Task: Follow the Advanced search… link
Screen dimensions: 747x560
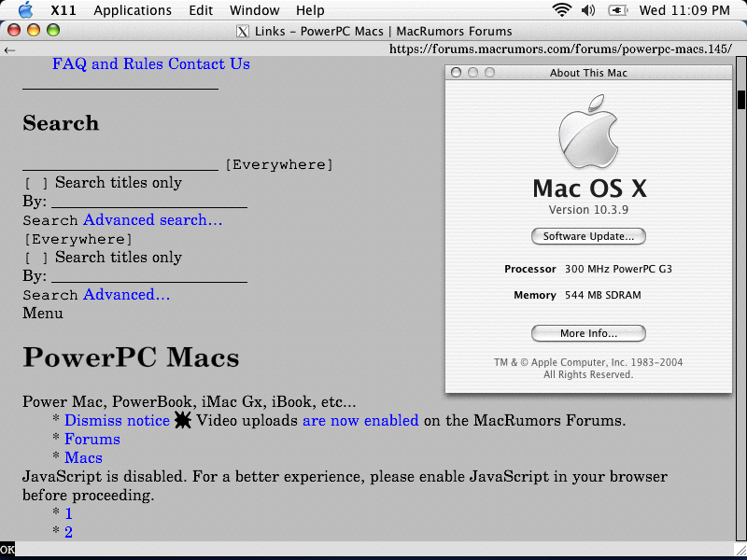Action: point(152,220)
